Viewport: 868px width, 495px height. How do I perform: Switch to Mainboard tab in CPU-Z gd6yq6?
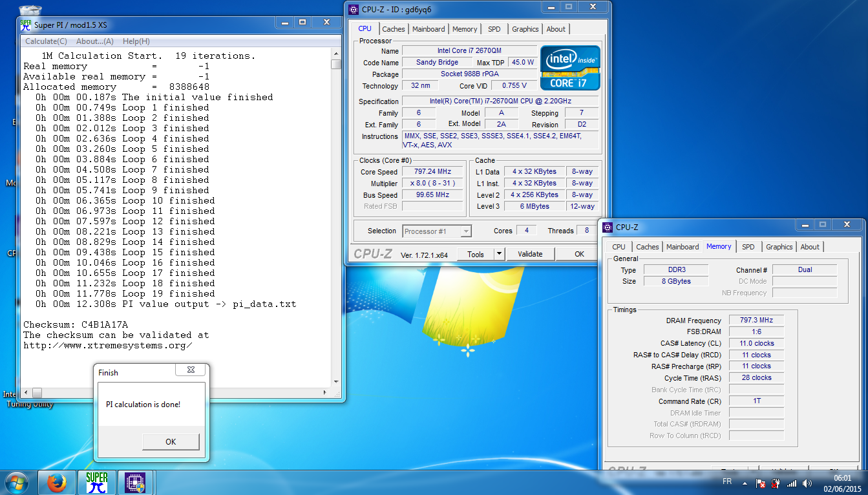429,29
